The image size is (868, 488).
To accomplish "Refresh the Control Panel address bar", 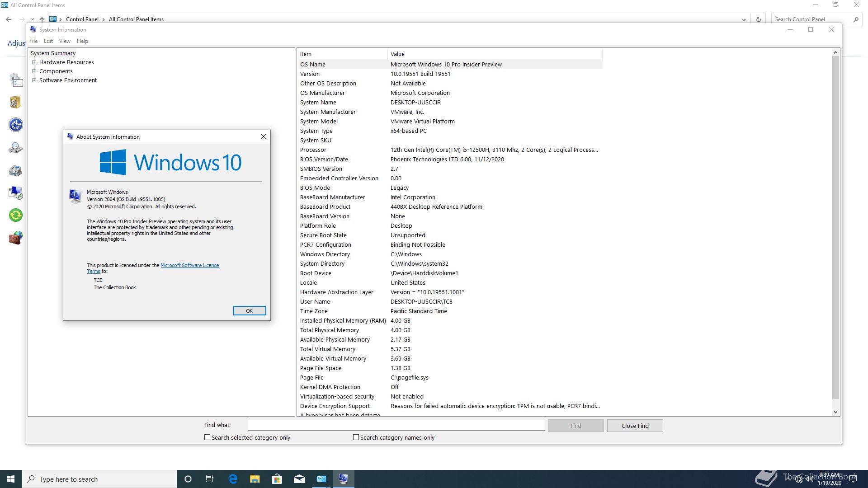I will (x=759, y=19).
